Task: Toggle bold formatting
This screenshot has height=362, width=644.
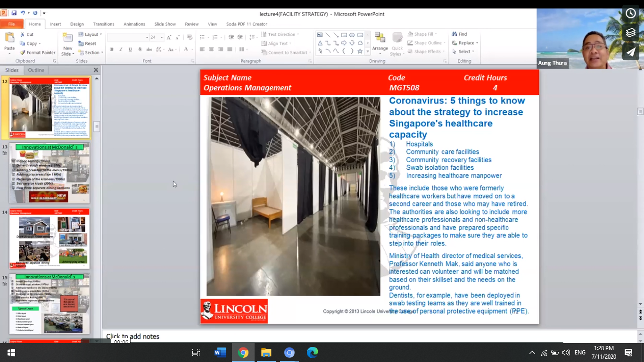Action: (112, 49)
